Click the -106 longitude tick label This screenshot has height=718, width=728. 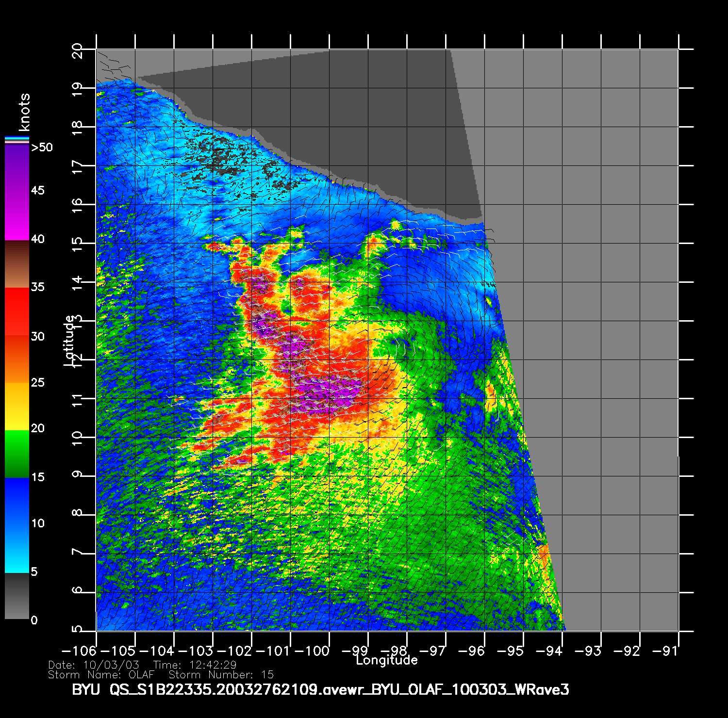click(79, 651)
